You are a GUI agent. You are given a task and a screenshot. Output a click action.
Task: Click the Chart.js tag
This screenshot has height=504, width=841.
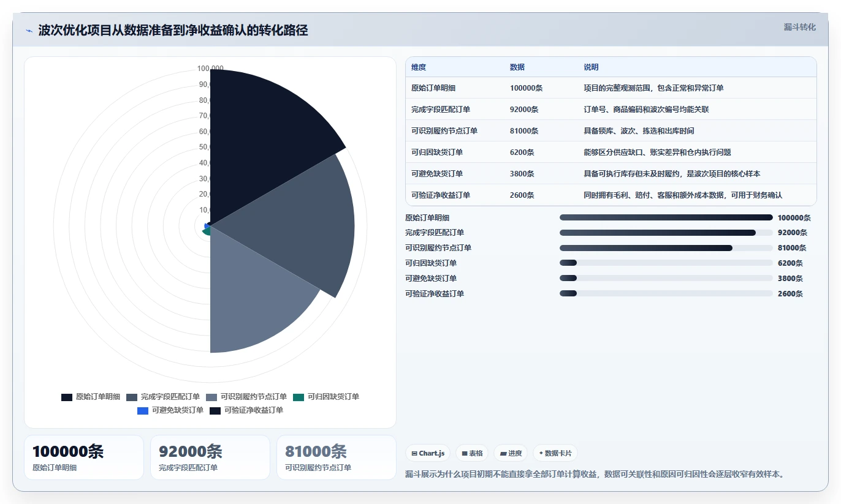pyautogui.click(x=428, y=453)
